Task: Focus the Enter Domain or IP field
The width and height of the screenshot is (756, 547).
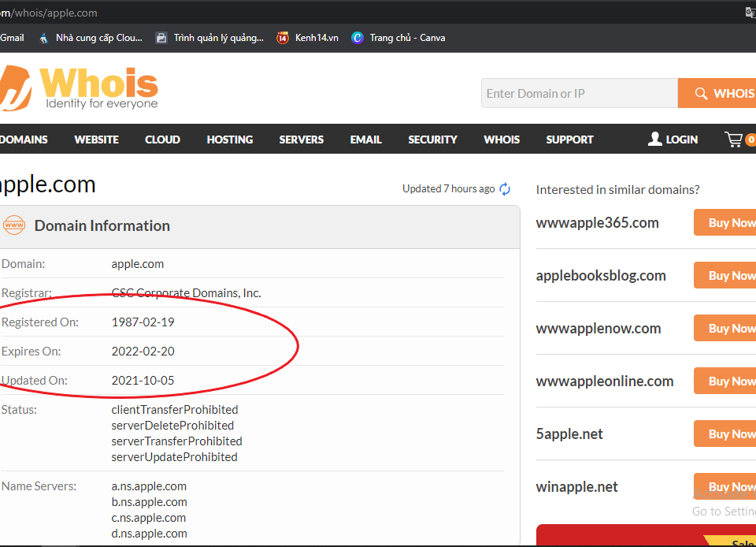Action: coord(579,94)
